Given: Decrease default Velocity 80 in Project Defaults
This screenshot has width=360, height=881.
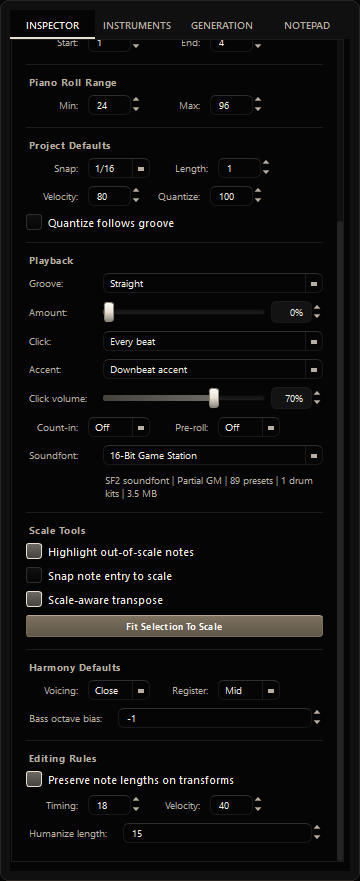Looking at the screenshot, I should point(136,200).
